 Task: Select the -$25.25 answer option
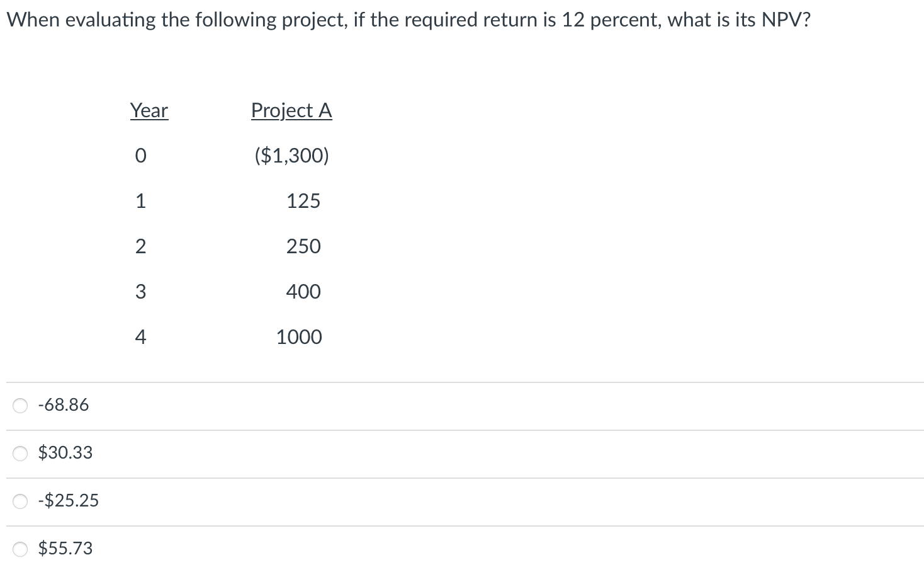pos(20,501)
